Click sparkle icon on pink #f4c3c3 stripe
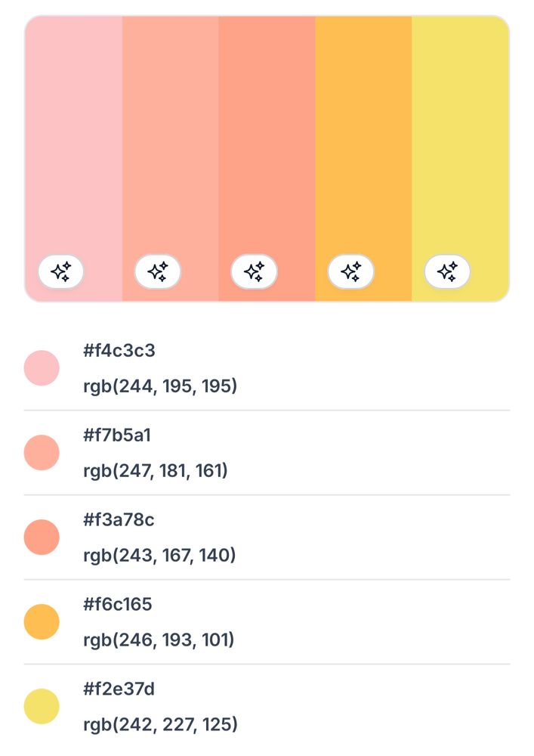The width and height of the screenshot is (534, 756). click(x=61, y=271)
